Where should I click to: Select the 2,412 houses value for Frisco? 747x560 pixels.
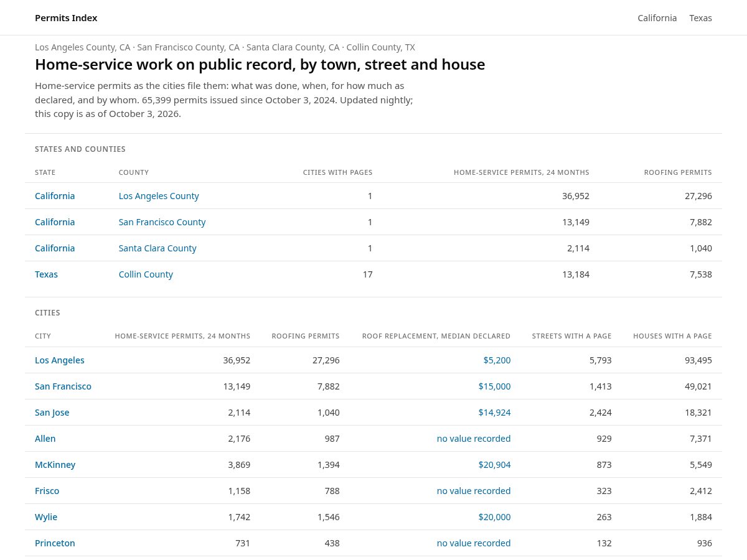pyautogui.click(x=701, y=491)
